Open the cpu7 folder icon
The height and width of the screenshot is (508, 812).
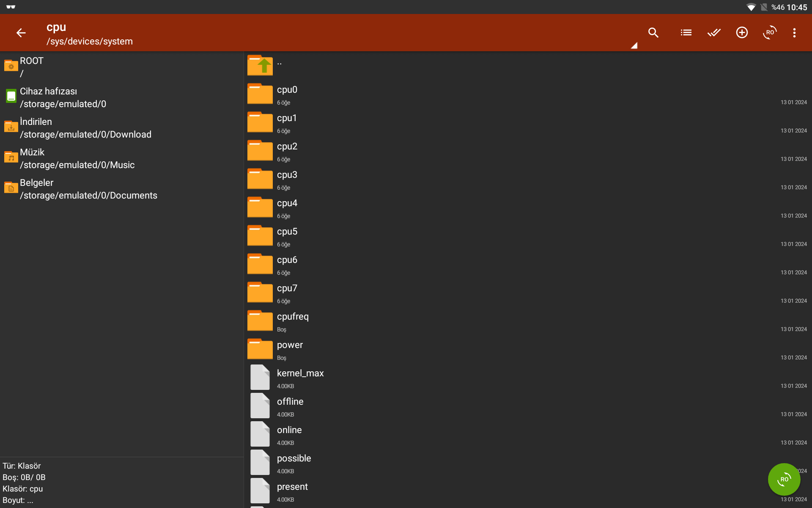point(260,293)
